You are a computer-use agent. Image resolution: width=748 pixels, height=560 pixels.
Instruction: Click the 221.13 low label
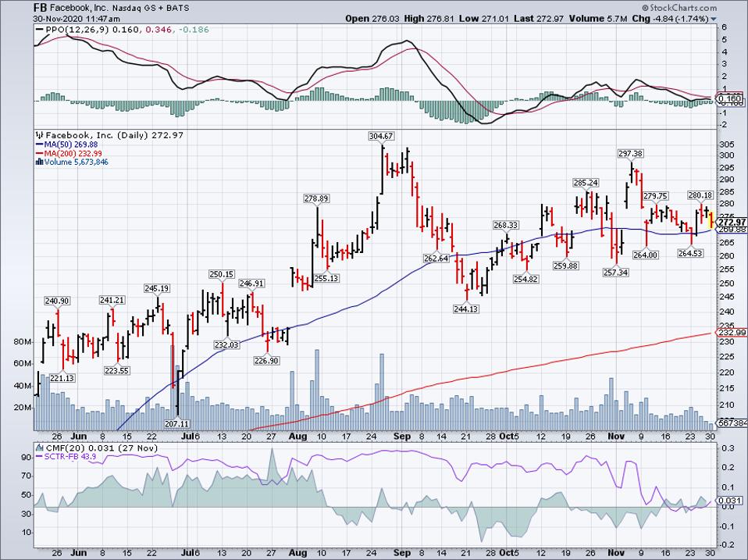62,378
